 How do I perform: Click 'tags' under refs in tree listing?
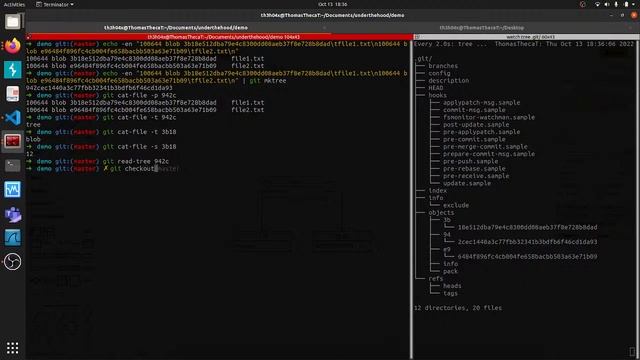coord(450,293)
